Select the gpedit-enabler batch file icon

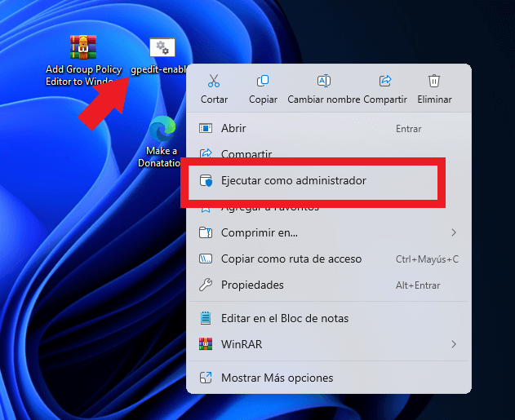tap(162, 47)
